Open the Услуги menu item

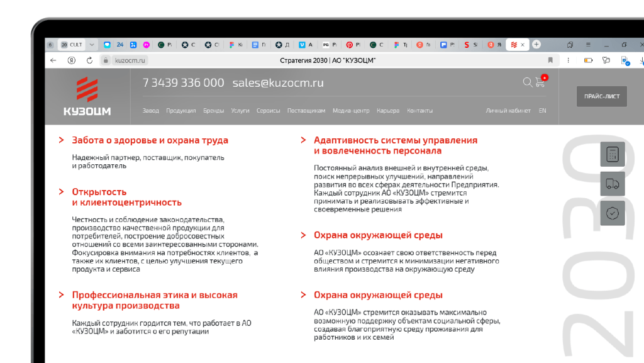240,111
